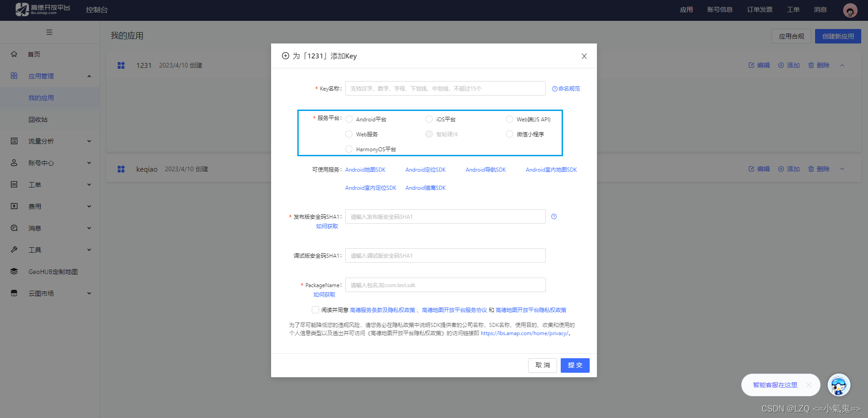868x418 pixels.
Task: Select the 微信小程序 radio button
Action: coord(510,134)
